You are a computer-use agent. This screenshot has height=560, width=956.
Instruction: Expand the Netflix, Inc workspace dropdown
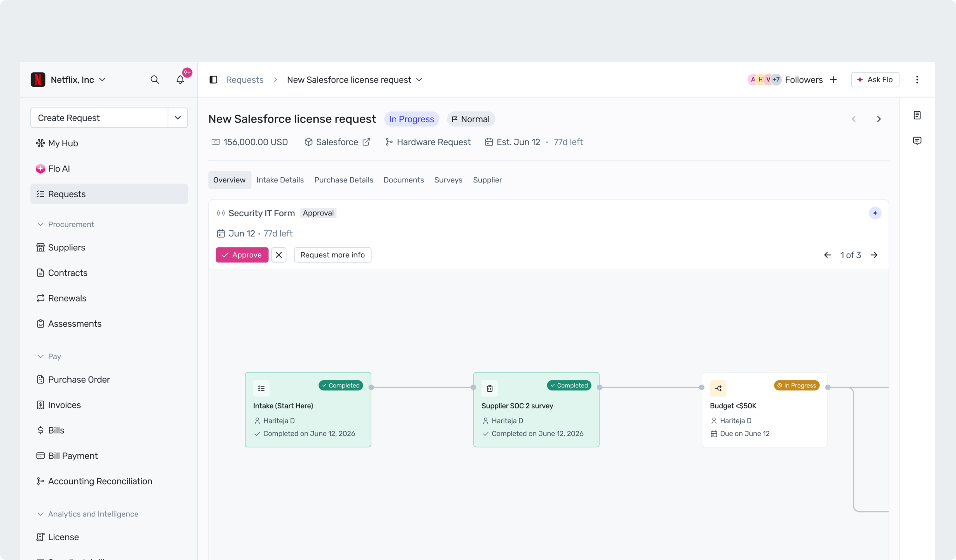pos(102,80)
